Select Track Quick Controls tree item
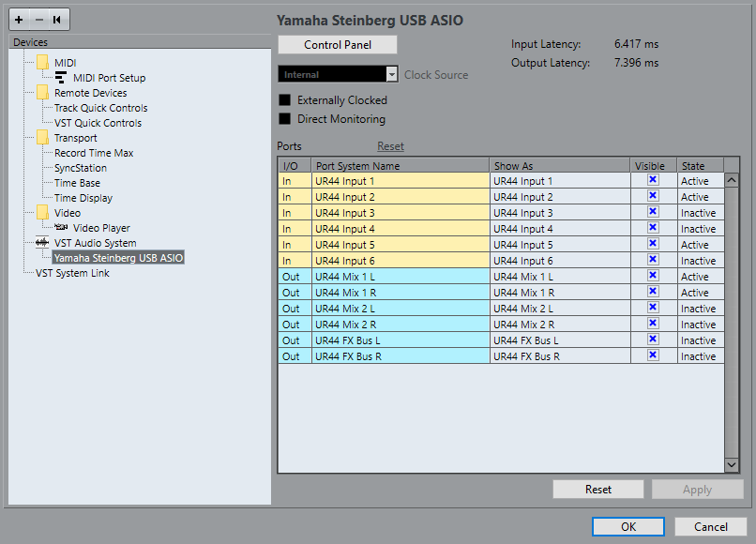The width and height of the screenshot is (756, 544). [x=100, y=108]
